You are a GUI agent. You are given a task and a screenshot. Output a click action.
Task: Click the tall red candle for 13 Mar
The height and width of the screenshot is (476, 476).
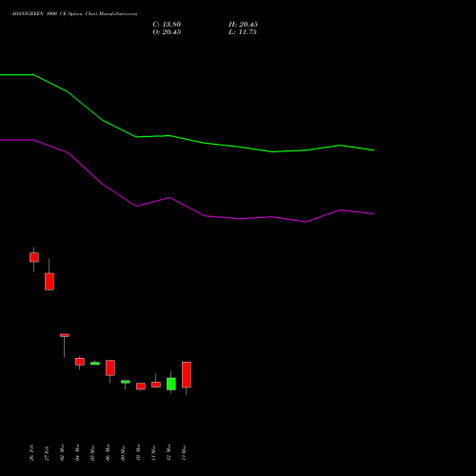point(187,375)
